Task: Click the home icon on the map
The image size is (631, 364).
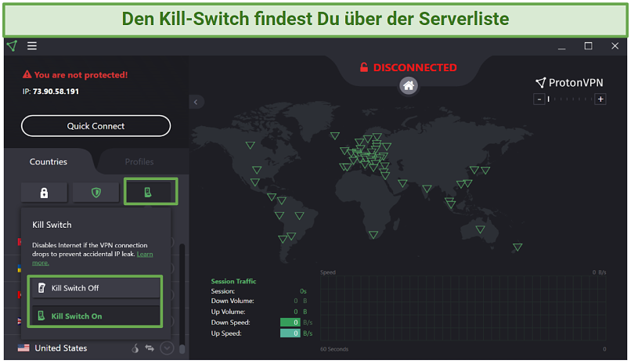Action: pyautogui.click(x=409, y=85)
